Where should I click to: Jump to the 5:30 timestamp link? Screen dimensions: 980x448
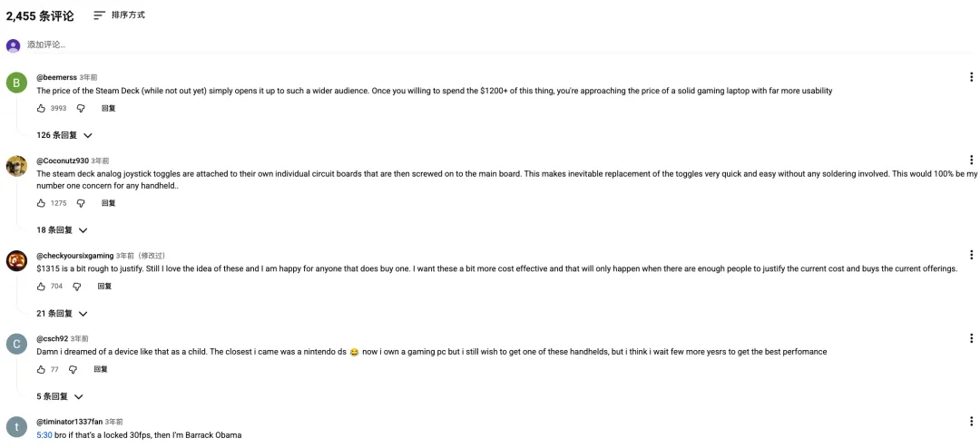(44, 435)
